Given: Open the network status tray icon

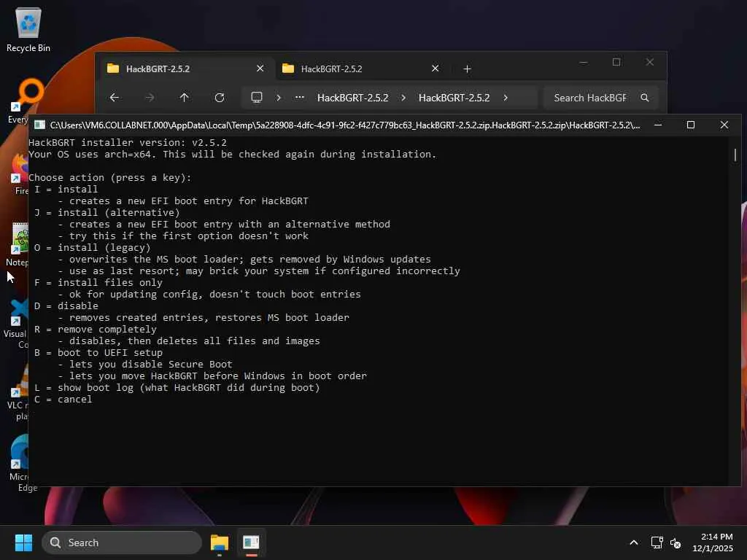Looking at the screenshot, I should pyautogui.click(x=657, y=542).
